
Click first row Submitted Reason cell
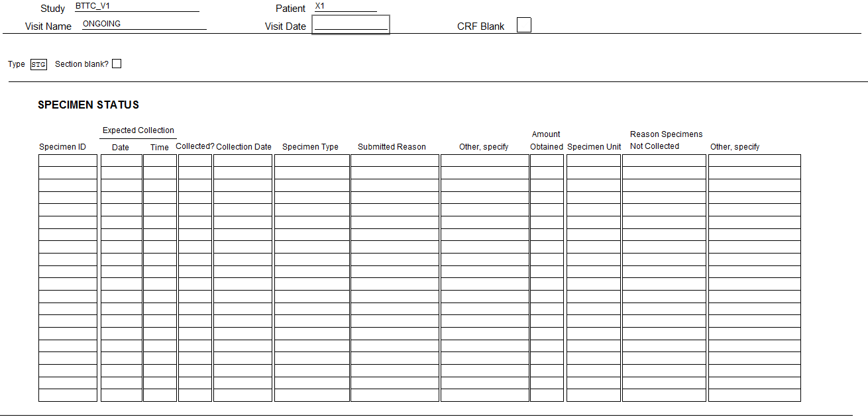(x=394, y=160)
